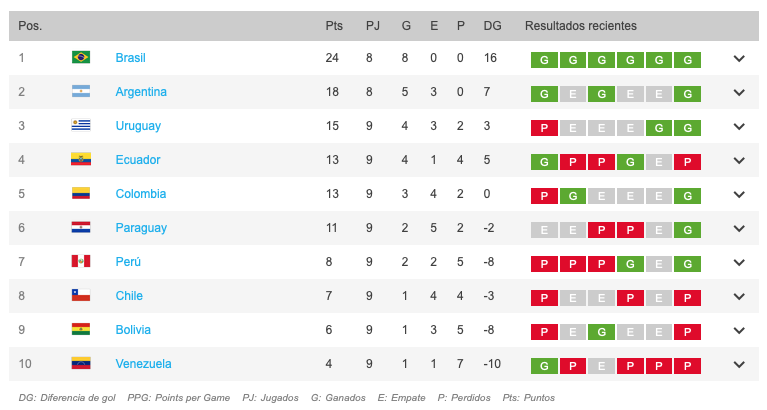Click the Chile flag icon
The image size is (767, 410).
pyautogui.click(x=81, y=296)
